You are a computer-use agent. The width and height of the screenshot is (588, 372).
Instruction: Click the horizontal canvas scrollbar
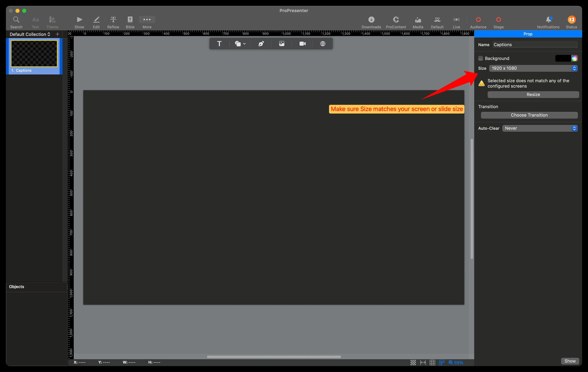[x=274, y=357]
